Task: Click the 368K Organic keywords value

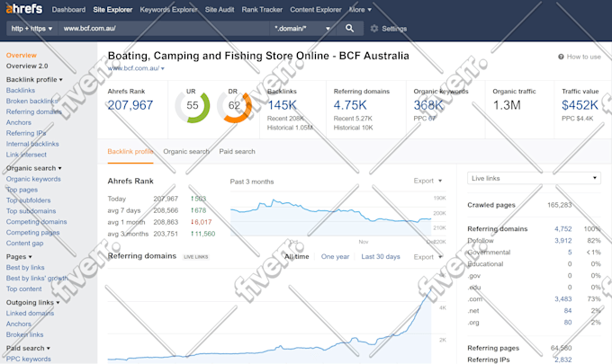Action: [x=428, y=105]
